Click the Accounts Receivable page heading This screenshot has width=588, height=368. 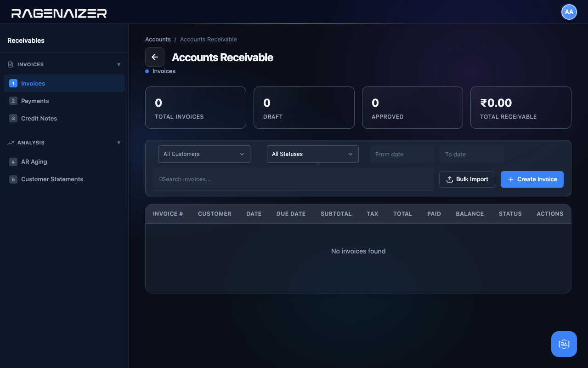pyautogui.click(x=222, y=57)
